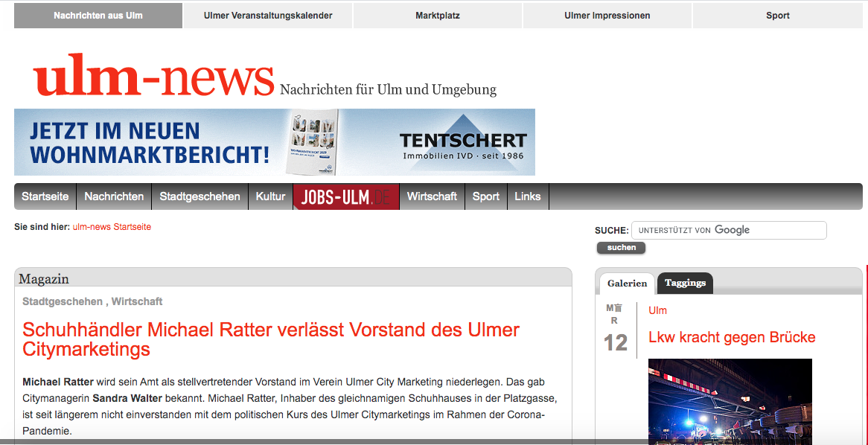The image size is (868, 445).
Task: Click the ulm-news Startseite breadcrumb link
Action: [112, 227]
